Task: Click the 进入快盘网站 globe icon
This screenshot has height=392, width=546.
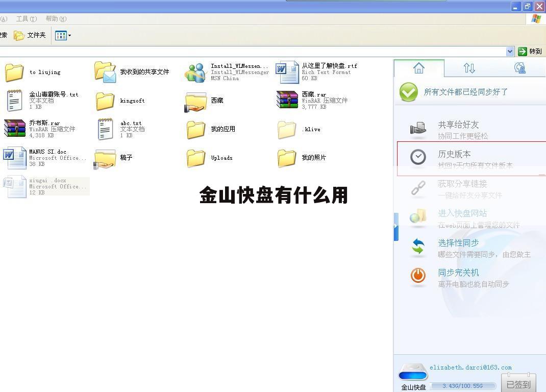Action: [x=418, y=217]
